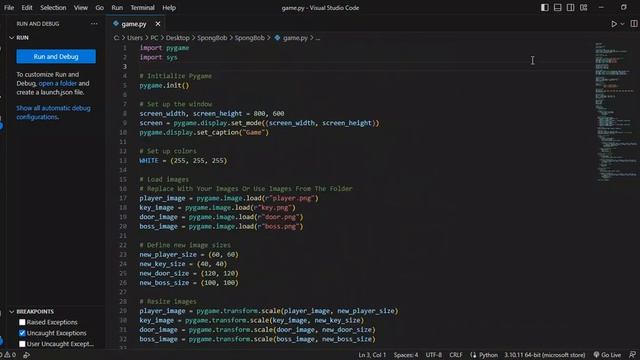This screenshot has width=640, height=360.
Task: Open the Edit menu
Action: pyautogui.click(x=27, y=8)
